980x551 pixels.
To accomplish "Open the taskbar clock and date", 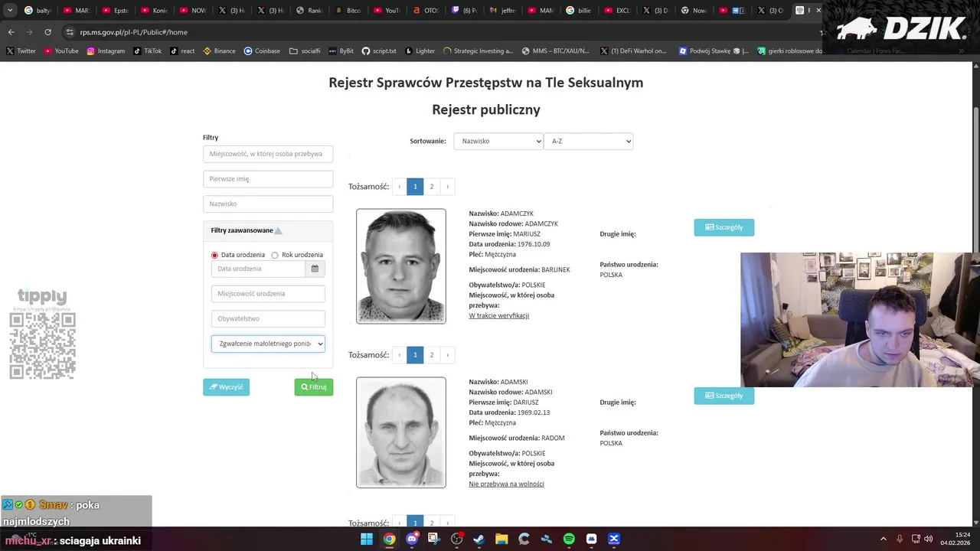I will 955,539.
